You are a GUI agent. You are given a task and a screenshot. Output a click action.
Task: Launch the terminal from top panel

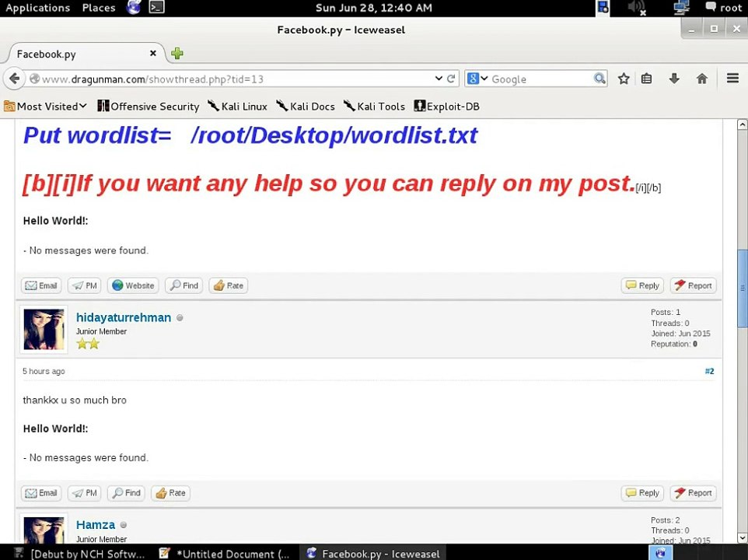(156, 7)
